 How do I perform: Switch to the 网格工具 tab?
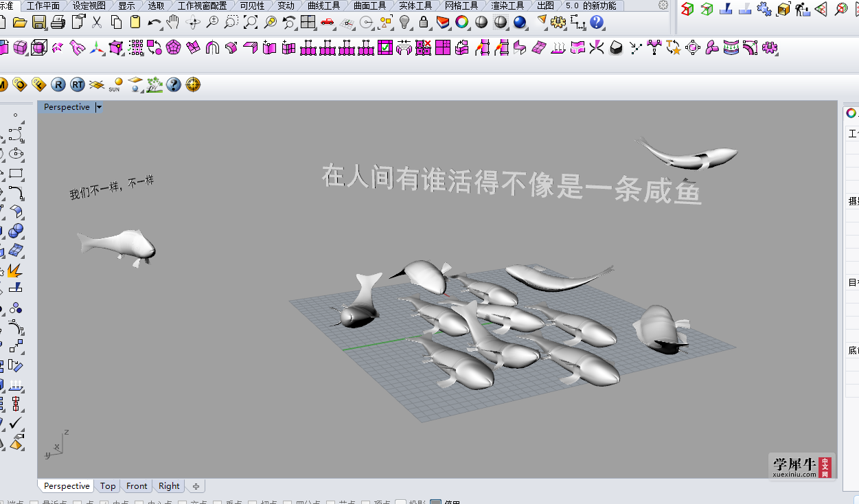coord(461,5)
